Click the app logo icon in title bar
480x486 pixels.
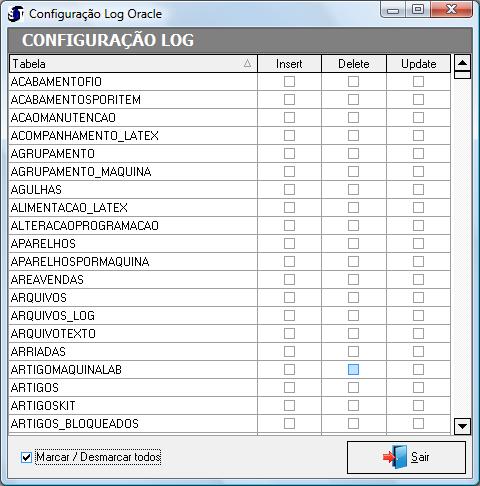(x=16, y=14)
